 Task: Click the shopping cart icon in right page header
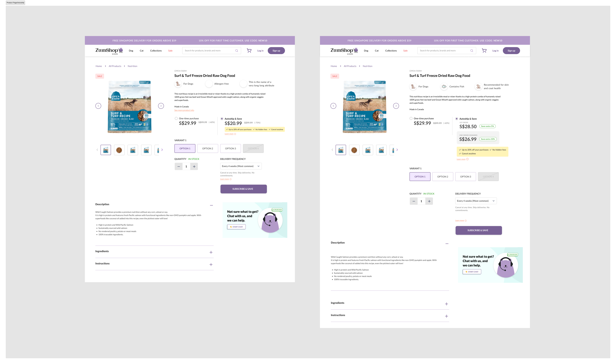(x=484, y=50)
